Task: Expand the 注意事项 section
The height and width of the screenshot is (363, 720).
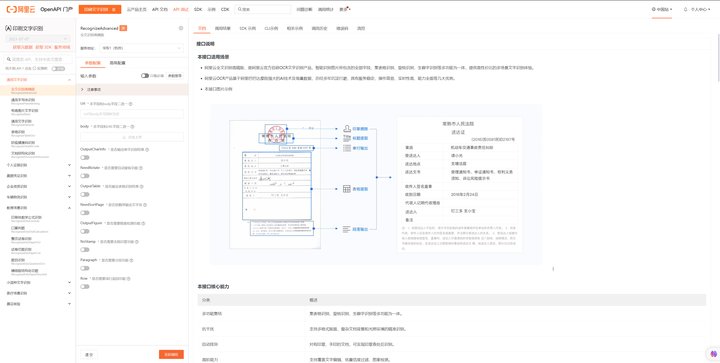Action: pyautogui.click(x=132, y=89)
